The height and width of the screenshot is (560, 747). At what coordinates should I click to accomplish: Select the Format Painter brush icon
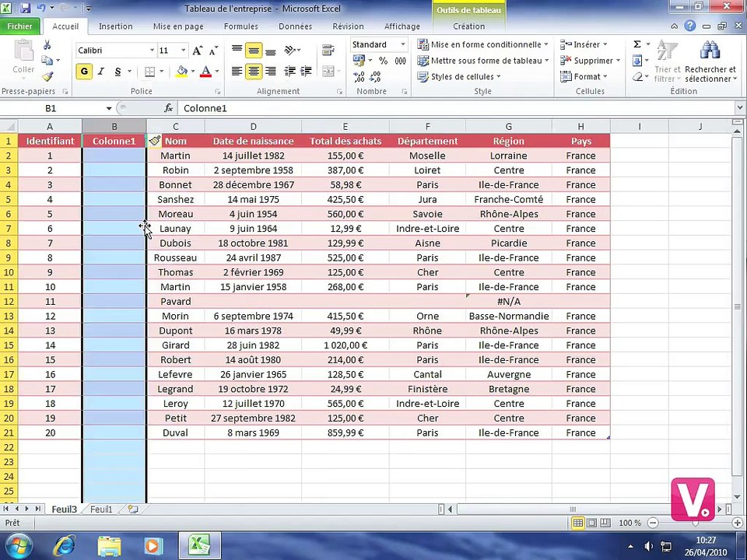(x=47, y=76)
